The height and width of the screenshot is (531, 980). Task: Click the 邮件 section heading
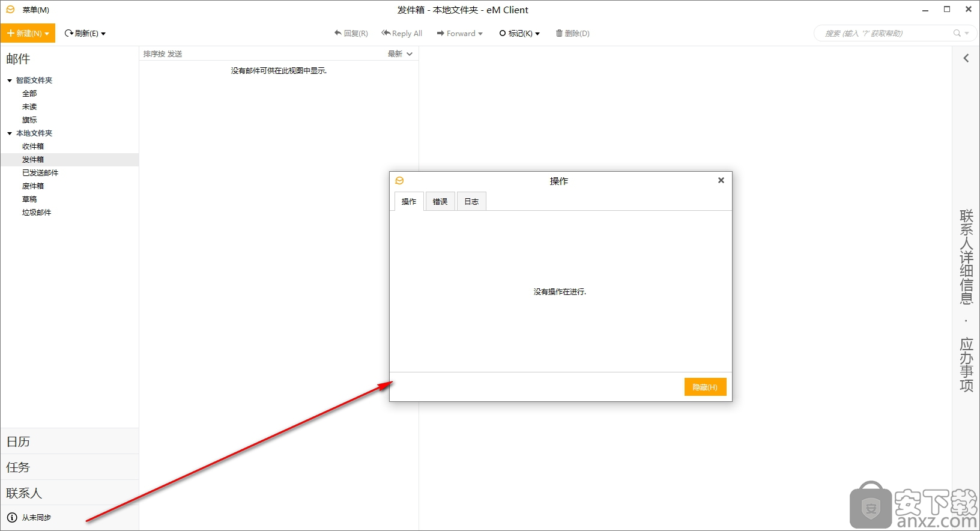pos(18,59)
